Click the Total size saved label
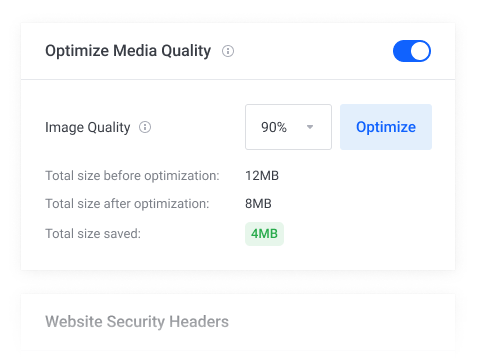The width and height of the screenshot is (480, 360). [93, 234]
